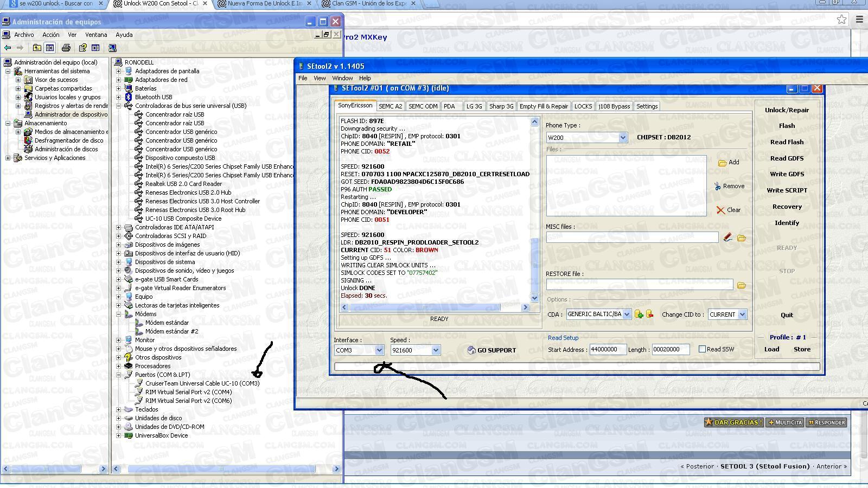
Task: Open the RESTORE file browse folder icon
Action: pos(742,285)
